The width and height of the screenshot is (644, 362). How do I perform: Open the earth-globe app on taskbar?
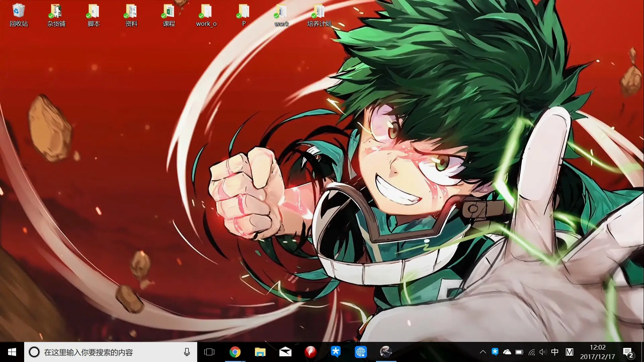[386, 352]
